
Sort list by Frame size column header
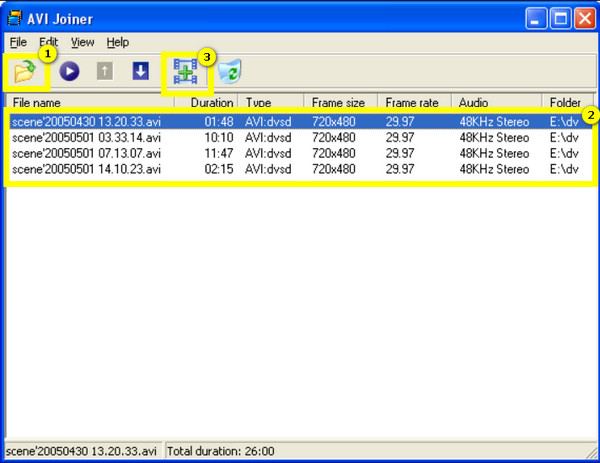341,102
